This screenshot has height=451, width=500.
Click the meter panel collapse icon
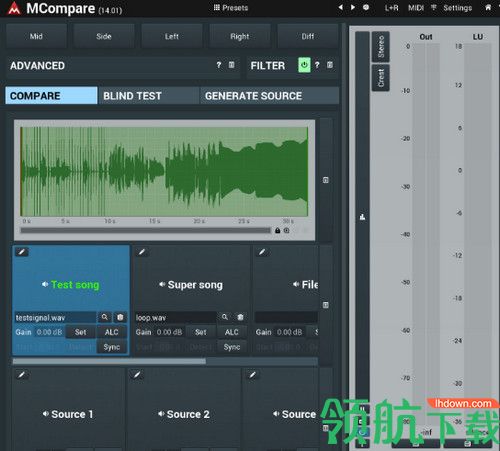point(363,217)
